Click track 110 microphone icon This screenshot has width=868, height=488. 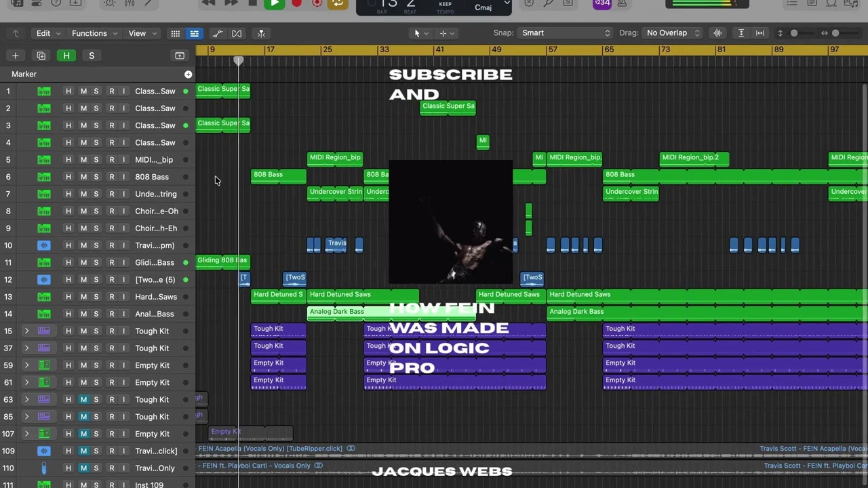(44, 468)
